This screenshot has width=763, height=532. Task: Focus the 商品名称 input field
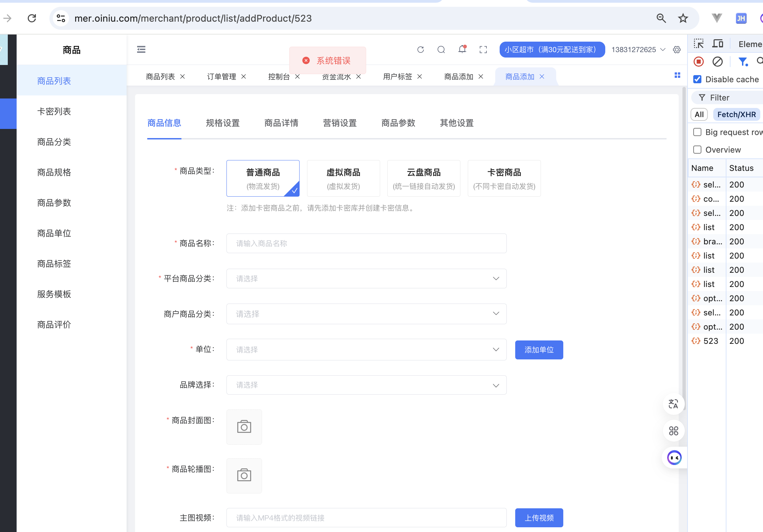point(366,243)
